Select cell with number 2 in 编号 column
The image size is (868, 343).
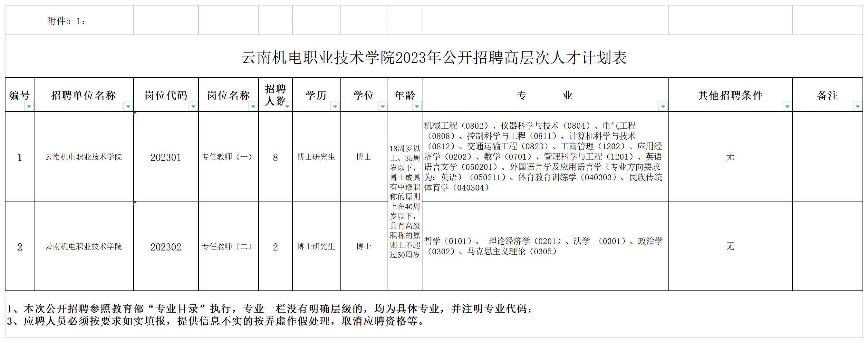pos(20,246)
